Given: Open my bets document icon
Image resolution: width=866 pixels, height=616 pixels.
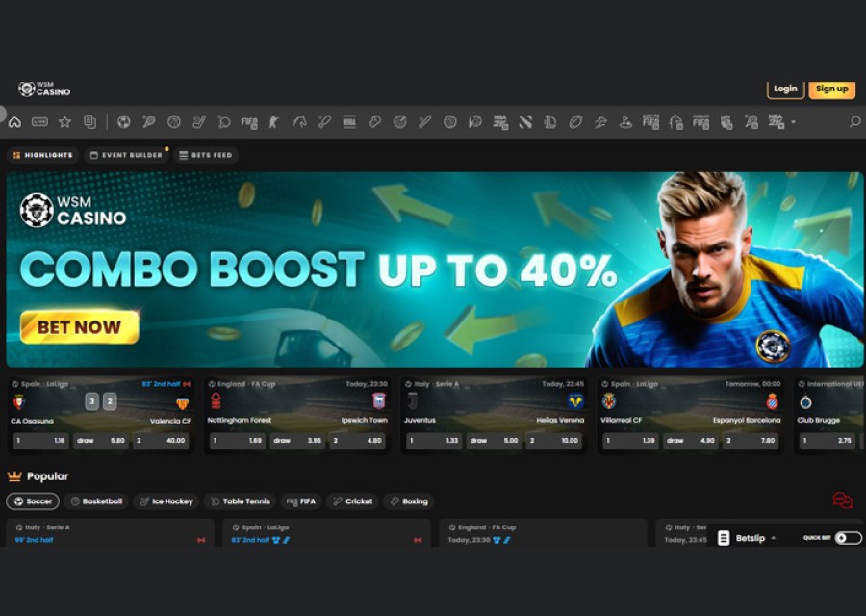Looking at the screenshot, I should tap(89, 122).
